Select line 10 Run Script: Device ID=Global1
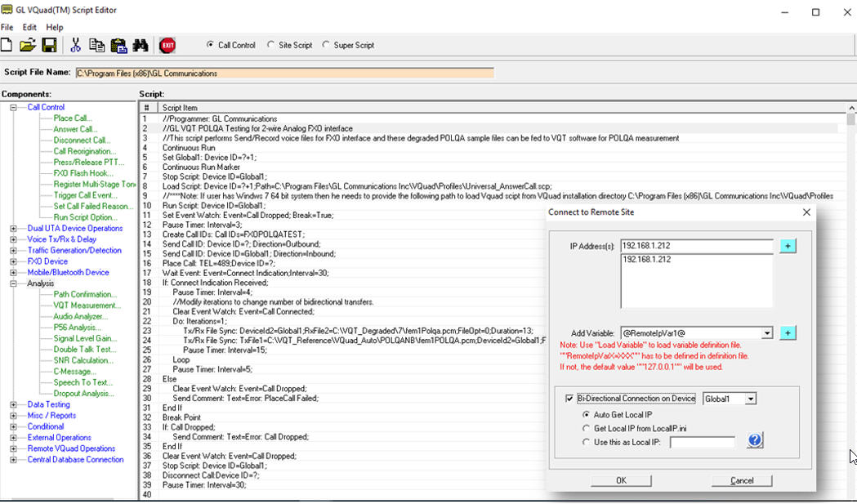Screen dimensions: 857x504 214,206
